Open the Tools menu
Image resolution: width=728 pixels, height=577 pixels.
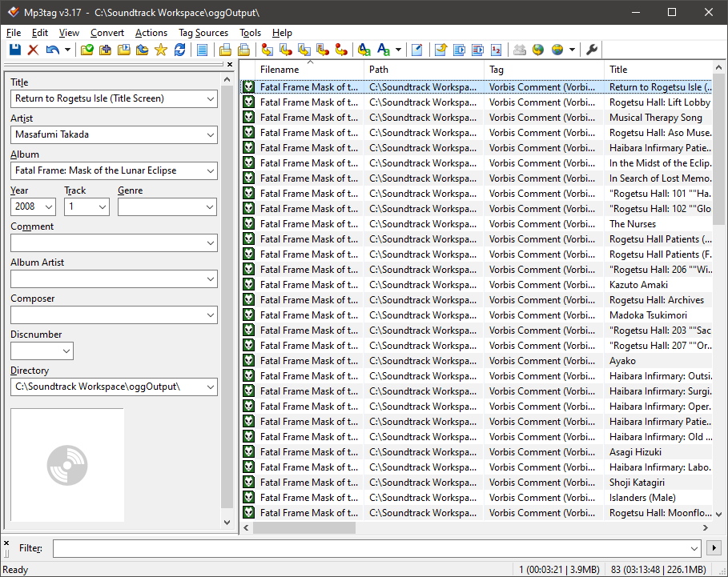tap(250, 33)
